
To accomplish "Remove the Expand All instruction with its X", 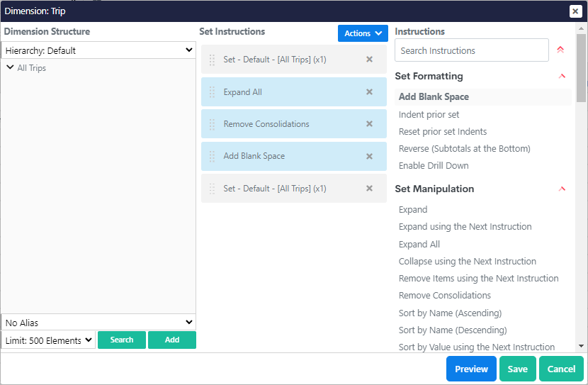I will click(x=369, y=92).
